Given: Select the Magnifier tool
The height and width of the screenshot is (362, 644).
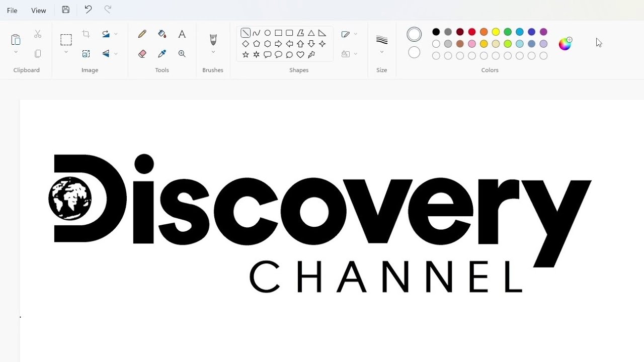Looking at the screenshot, I should coord(182,54).
